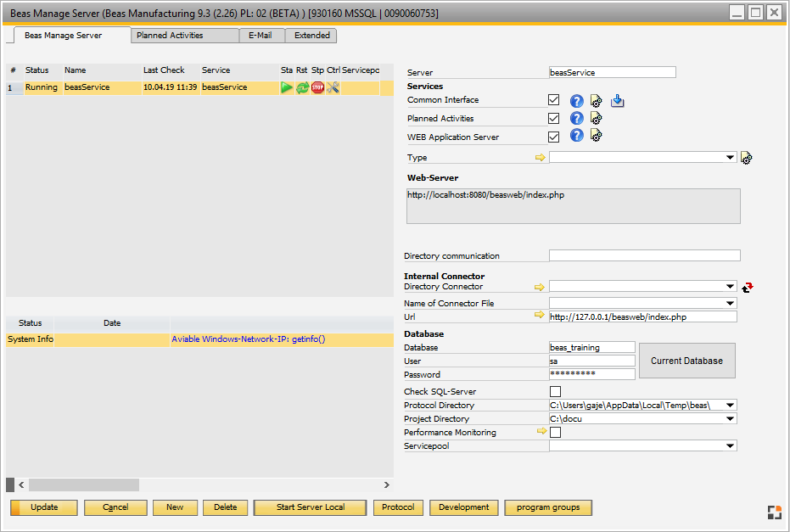
Task: Switch to the Planned Activities tab
Action: point(184,36)
